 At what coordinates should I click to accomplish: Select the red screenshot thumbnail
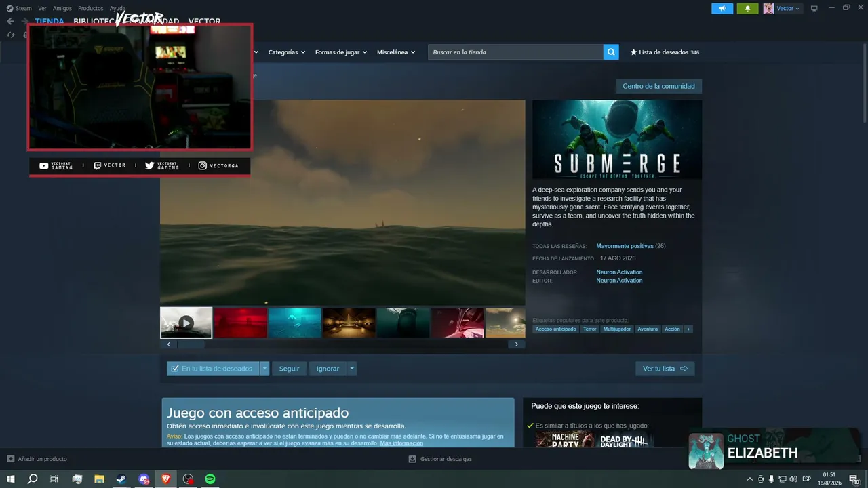240,323
